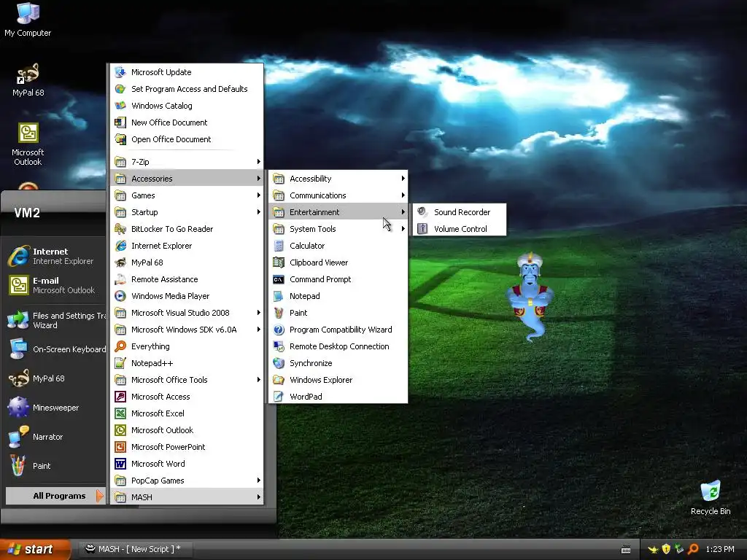
Task: Launch Minesweeper from Start menu
Action: click(55, 408)
